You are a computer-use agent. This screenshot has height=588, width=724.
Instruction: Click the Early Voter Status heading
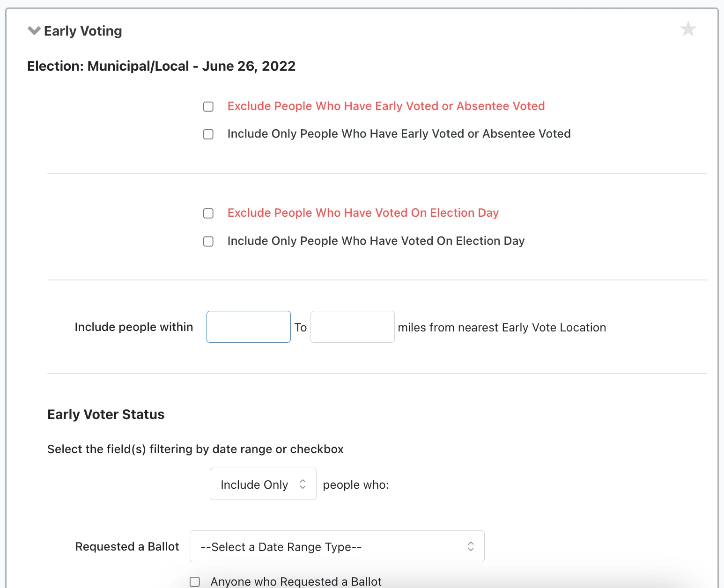105,414
